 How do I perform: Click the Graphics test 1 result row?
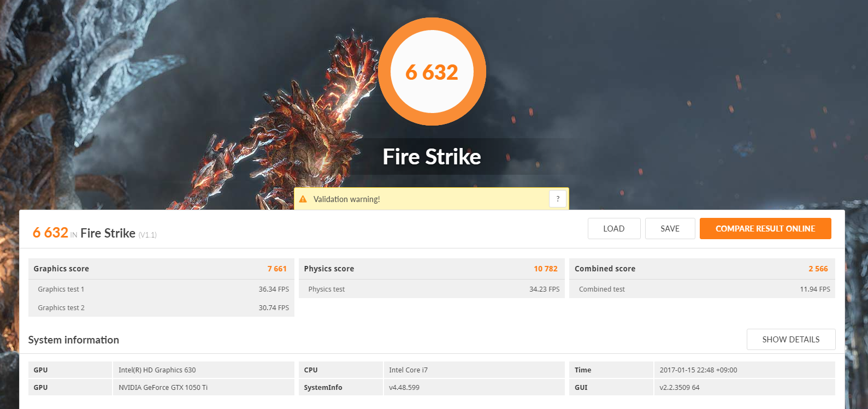161,289
